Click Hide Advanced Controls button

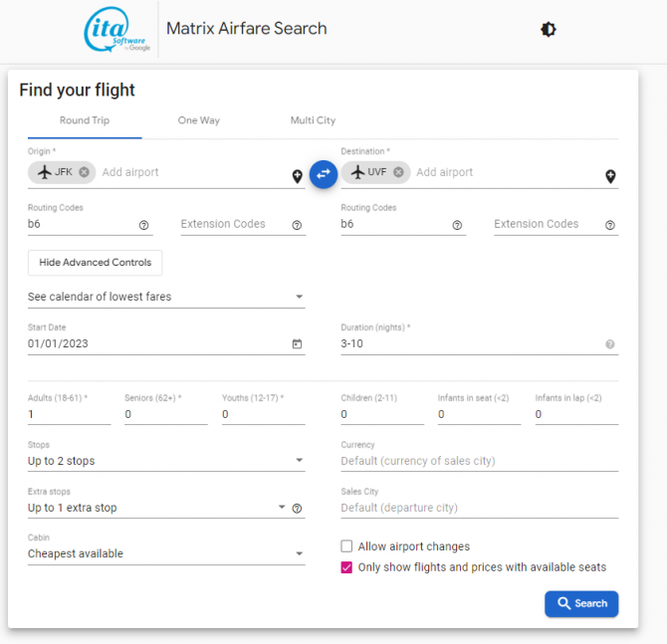tap(95, 263)
